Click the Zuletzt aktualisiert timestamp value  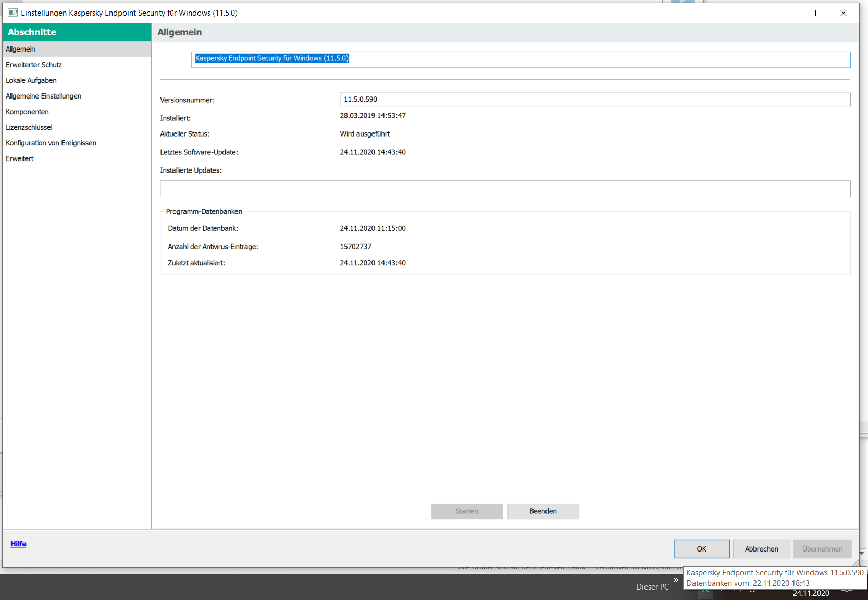(373, 263)
